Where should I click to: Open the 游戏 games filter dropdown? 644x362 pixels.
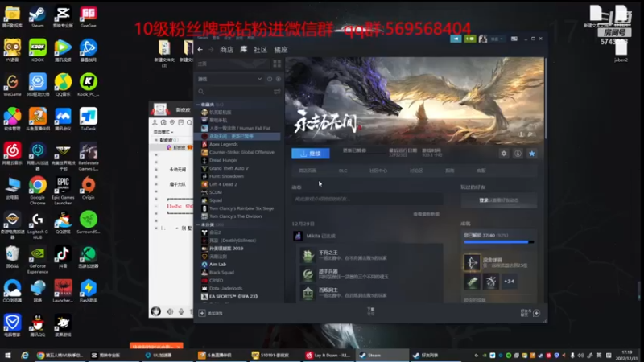click(230, 79)
